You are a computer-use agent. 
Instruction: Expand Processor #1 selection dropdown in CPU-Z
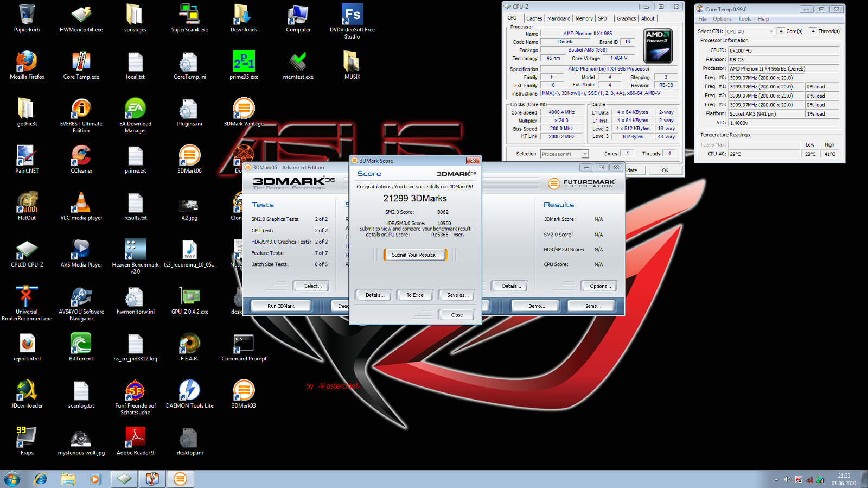(564, 154)
